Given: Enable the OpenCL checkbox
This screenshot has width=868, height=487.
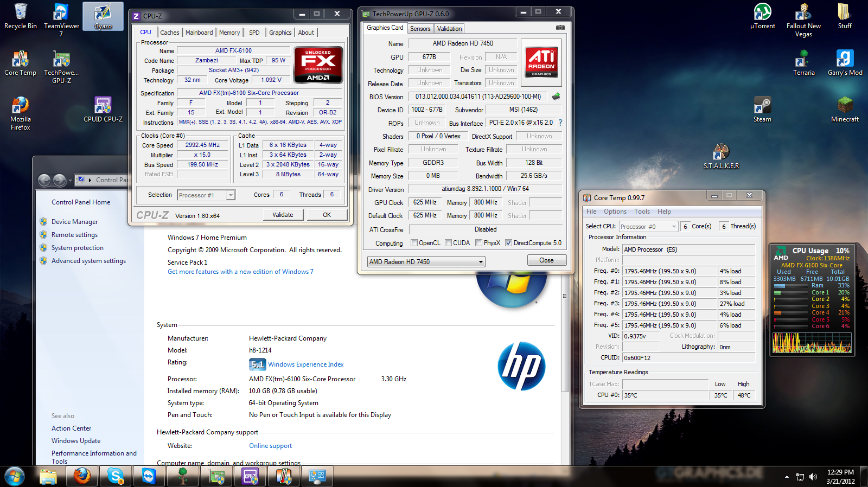Looking at the screenshot, I should 414,243.
